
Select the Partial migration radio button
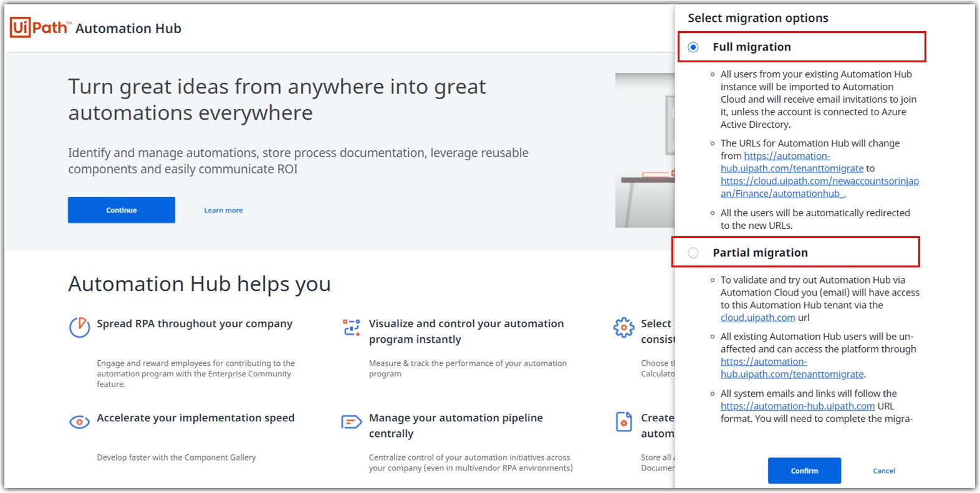[693, 253]
